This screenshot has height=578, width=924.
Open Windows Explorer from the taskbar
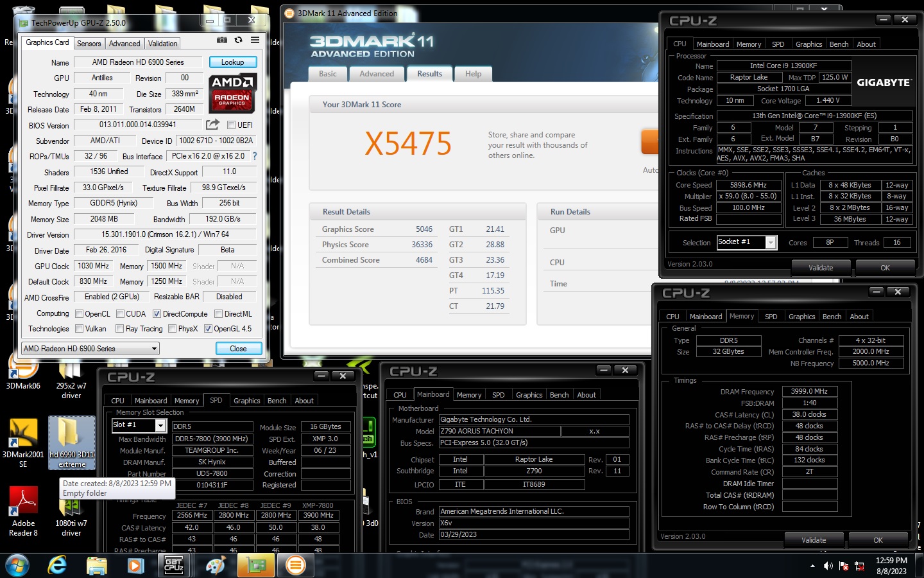click(x=96, y=566)
